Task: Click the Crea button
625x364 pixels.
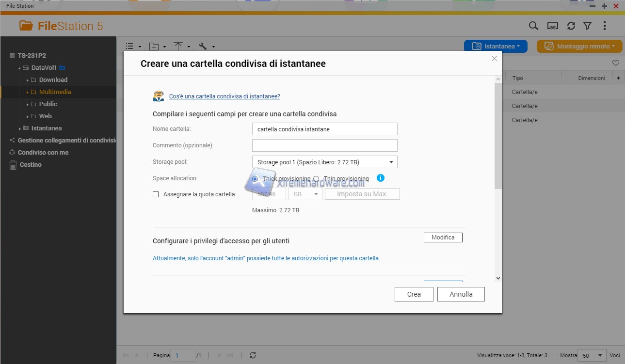Action: coord(414,294)
